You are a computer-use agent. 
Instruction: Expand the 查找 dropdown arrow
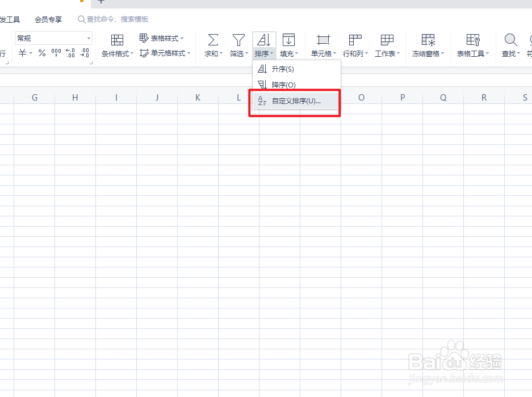point(519,53)
